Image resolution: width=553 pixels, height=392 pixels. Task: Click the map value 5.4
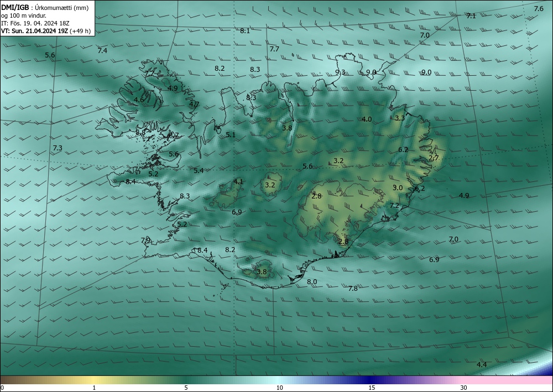tap(199, 171)
